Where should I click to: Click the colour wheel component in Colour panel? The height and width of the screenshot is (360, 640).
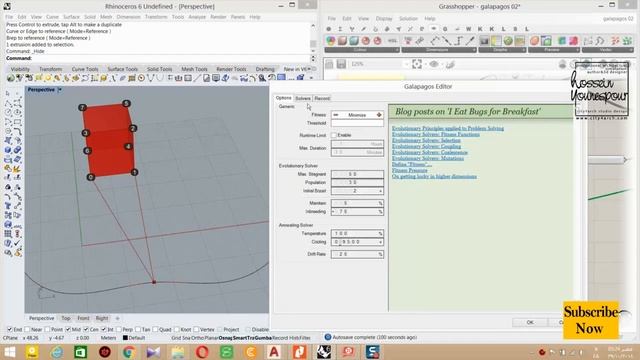point(330,40)
